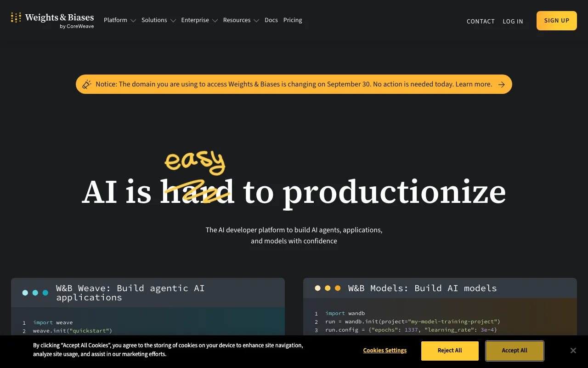Expand the Platform chevron
The image size is (588, 368).
(x=133, y=21)
